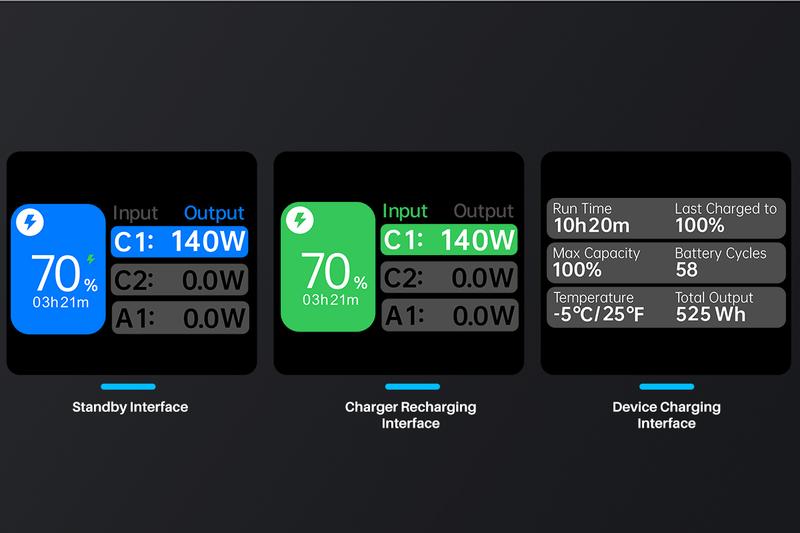Click the Last Charged to 100% value
The height and width of the screenshot is (533, 800).
coord(699,225)
